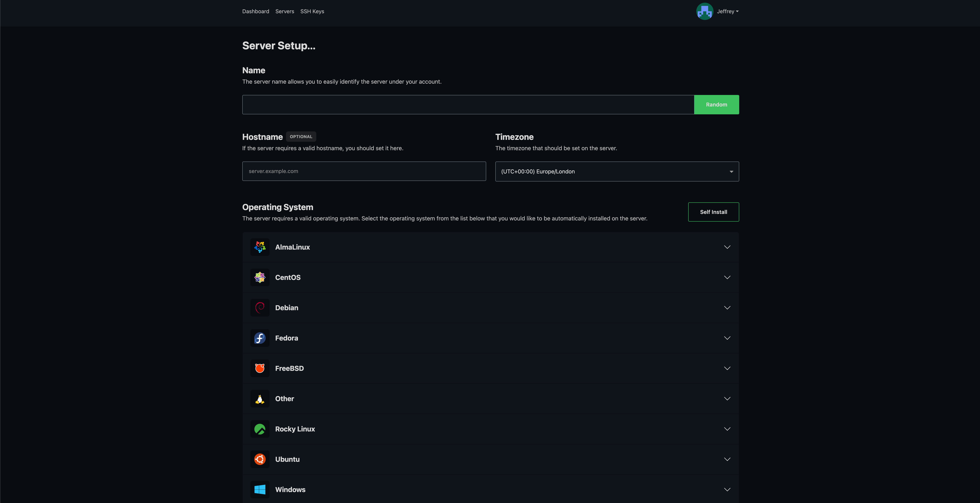Expand the FreeBSD chevron
980x503 pixels.
coord(727,368)
